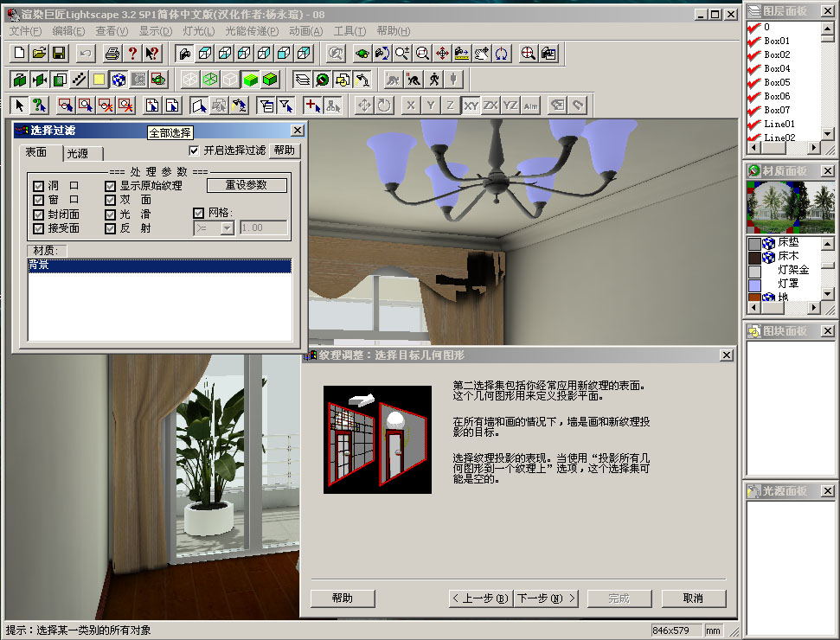Close the 选择过滤 dialog
Image resolution: width=840 pixels, height=640 pixels.
click(x=298, y=130)
